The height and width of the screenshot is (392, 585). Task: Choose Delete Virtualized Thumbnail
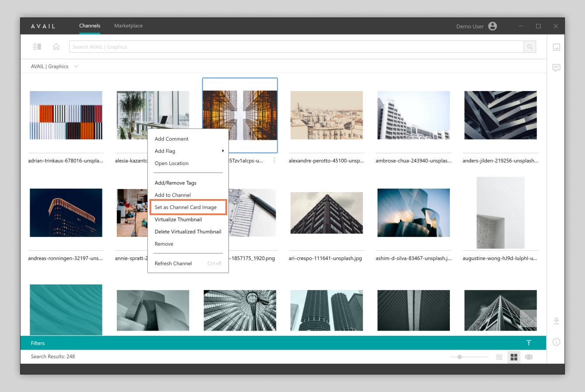pos(188,232)
